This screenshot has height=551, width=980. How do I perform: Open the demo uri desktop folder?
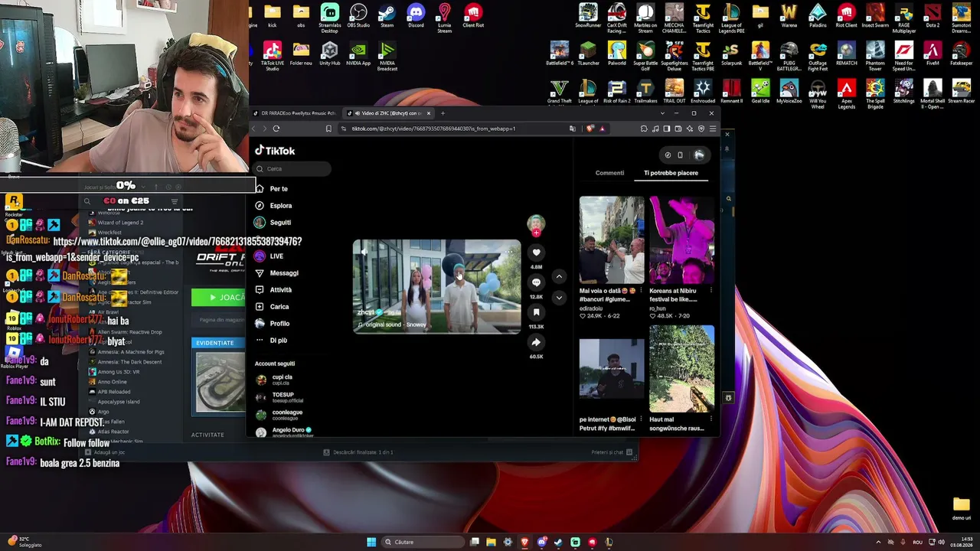pyautogui.click(x=962, y=508)
